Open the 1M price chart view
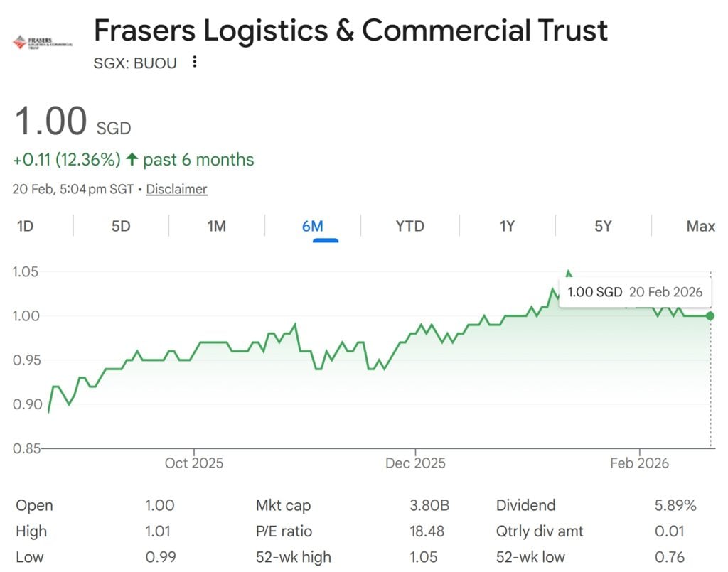This screenshot has height=572, width=728. pyautogui.click(x=217, y=226)
